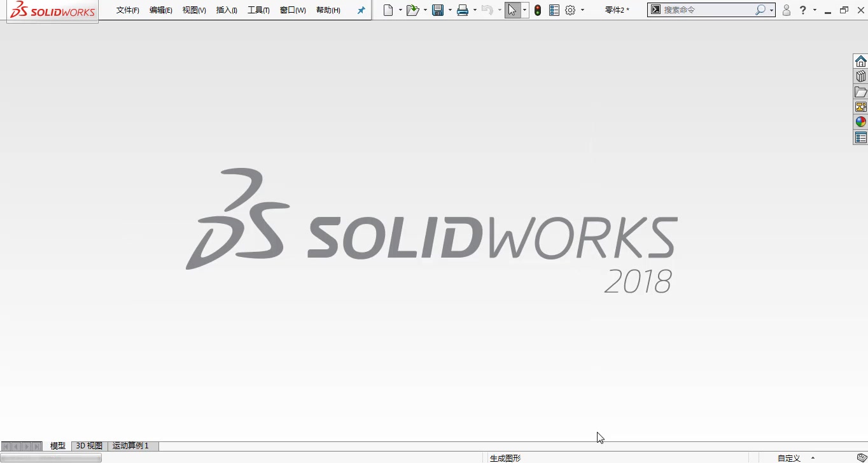Click the 零件2 * document title
This screenshot has height=463, width=868.
coord(617,10)
